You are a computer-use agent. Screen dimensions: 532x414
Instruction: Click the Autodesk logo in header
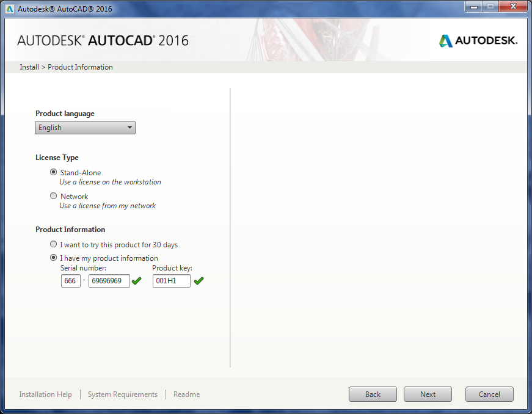tap(478, 41)
